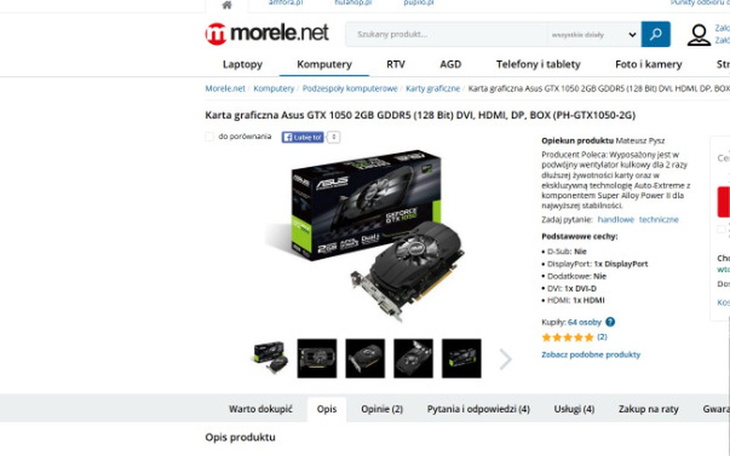This screenshot has height=456, width=730.
Task: Select the second product thumbnail image
Action: click(x=317, y=358)
